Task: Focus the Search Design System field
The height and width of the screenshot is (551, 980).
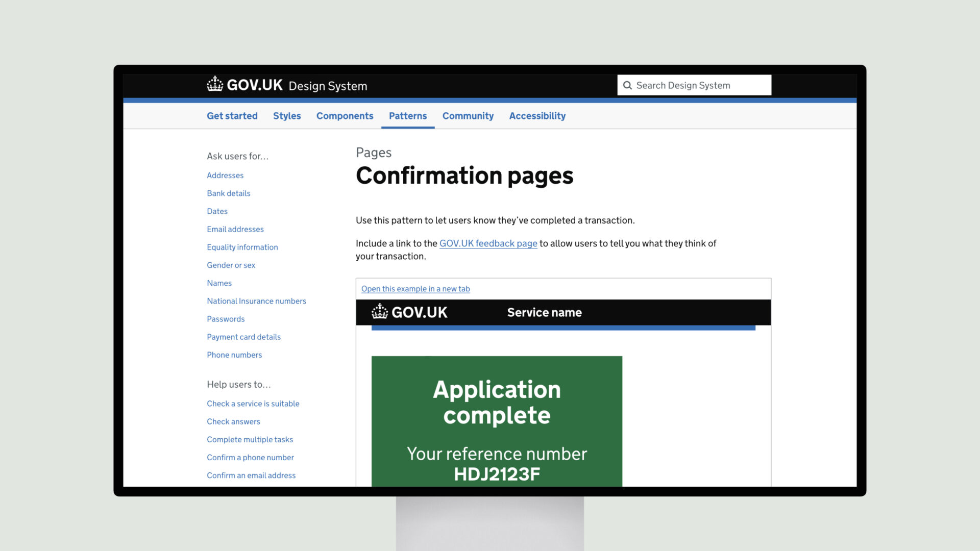Action: tap(694, 85)
